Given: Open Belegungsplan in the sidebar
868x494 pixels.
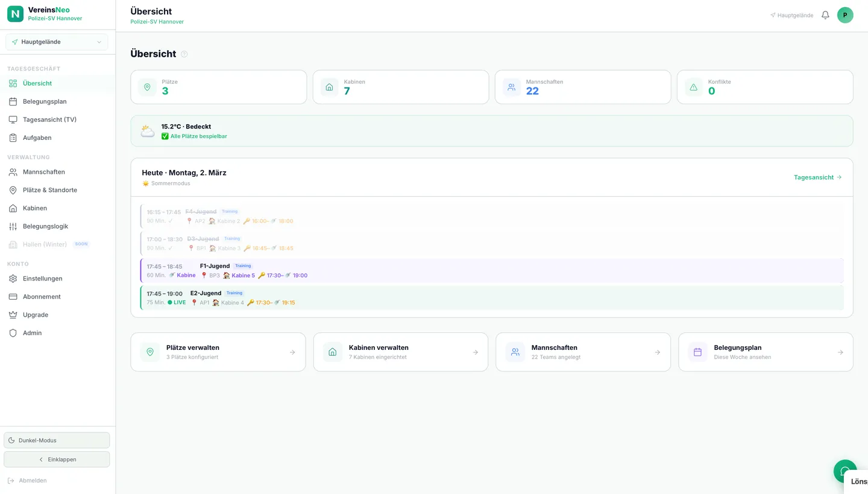Looking at the screenshot, I should (x=45, y=101).
